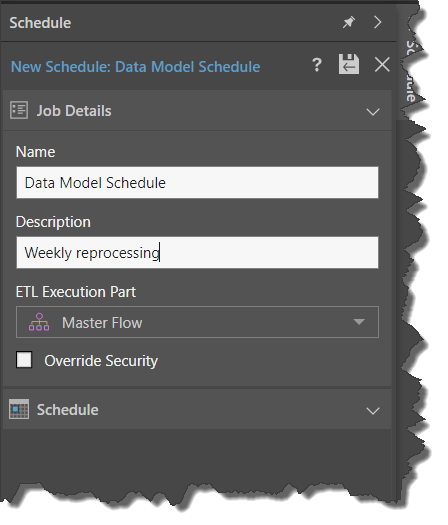Screen dimensions: 448x525
Task: Close the New Schedule editor
Action: 382,64
